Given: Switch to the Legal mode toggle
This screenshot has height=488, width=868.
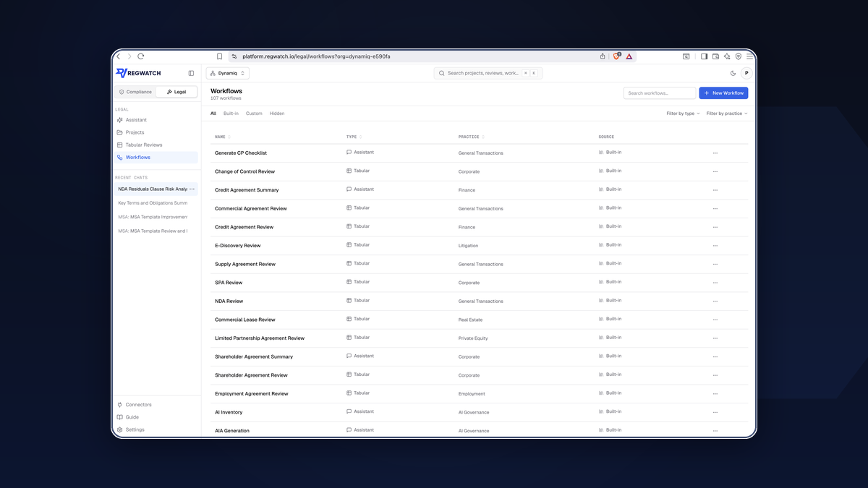Looking at the screenshot, I should tap(176, 92).
